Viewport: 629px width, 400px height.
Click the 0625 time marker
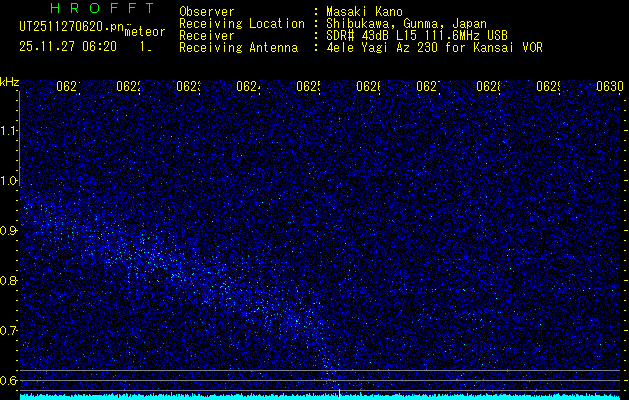(308, 86)
